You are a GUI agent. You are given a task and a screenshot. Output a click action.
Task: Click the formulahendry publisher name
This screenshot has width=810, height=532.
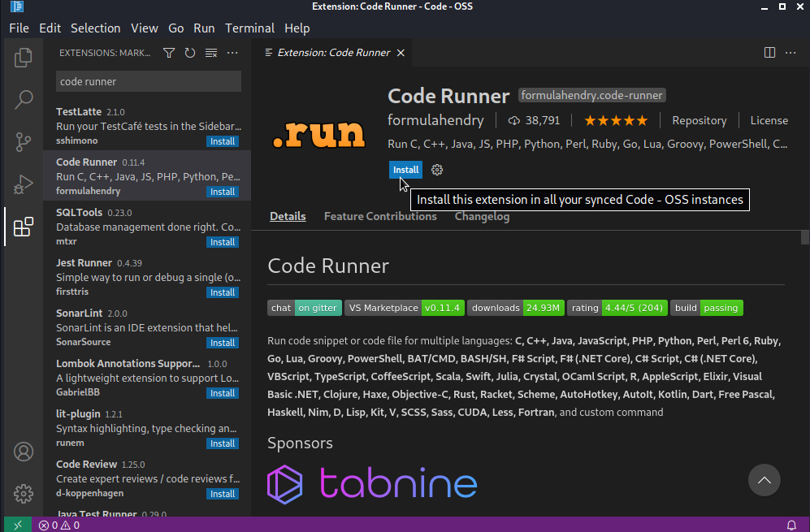click(x=435, y=120)
